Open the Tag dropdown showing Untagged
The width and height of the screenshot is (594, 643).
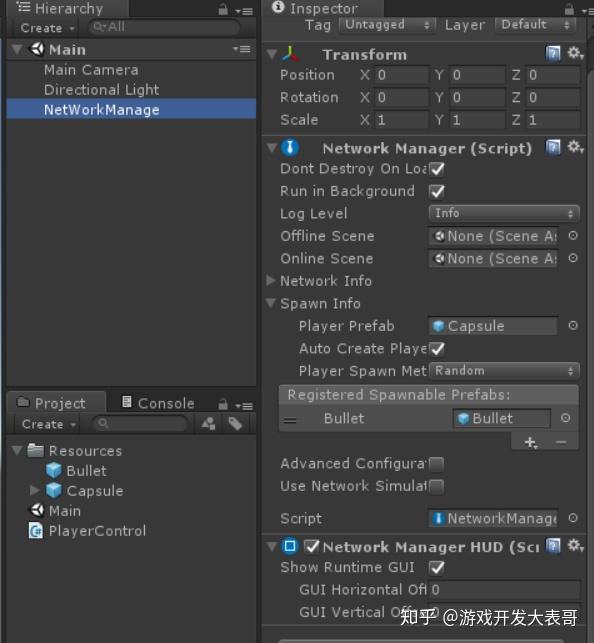(x=387, y=25)
